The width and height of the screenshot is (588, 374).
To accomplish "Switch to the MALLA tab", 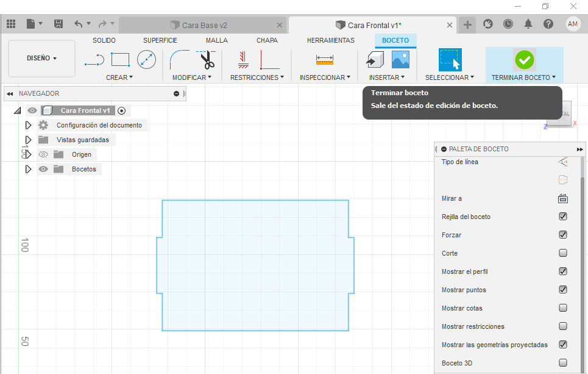I will (x=217, y=40).
